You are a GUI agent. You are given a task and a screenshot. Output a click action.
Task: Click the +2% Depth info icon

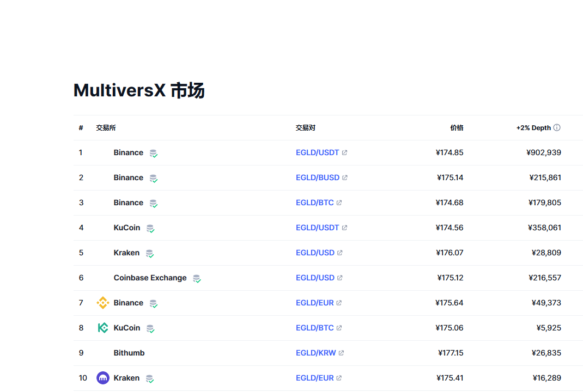point(557,127)
